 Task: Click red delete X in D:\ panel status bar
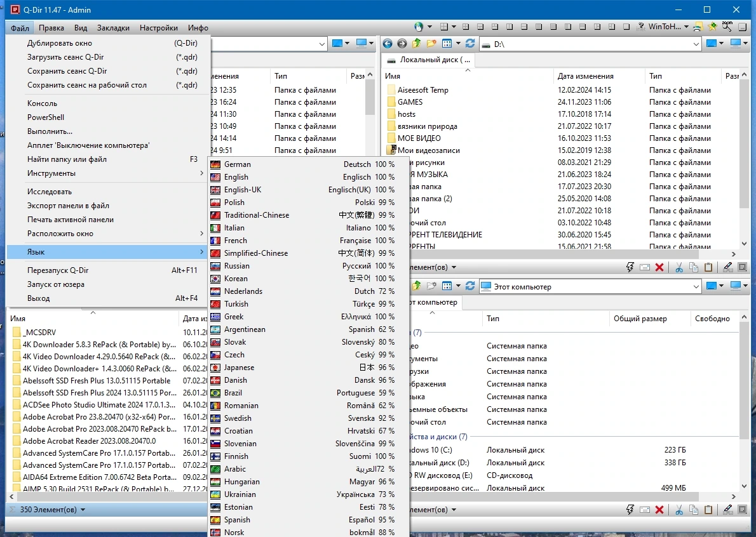[659, 267]
